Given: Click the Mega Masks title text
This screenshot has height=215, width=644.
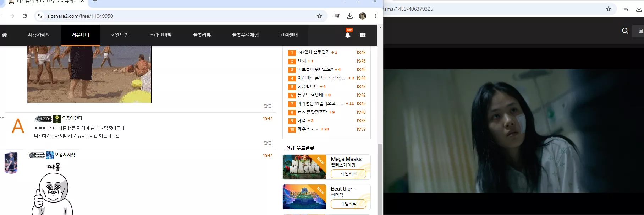Looking at the screenshot, I should 346,159.
